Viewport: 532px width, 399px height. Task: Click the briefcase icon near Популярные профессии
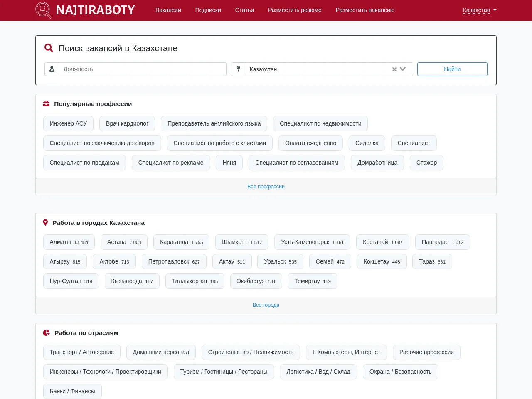pyautogui.click(x=47, y=104)
